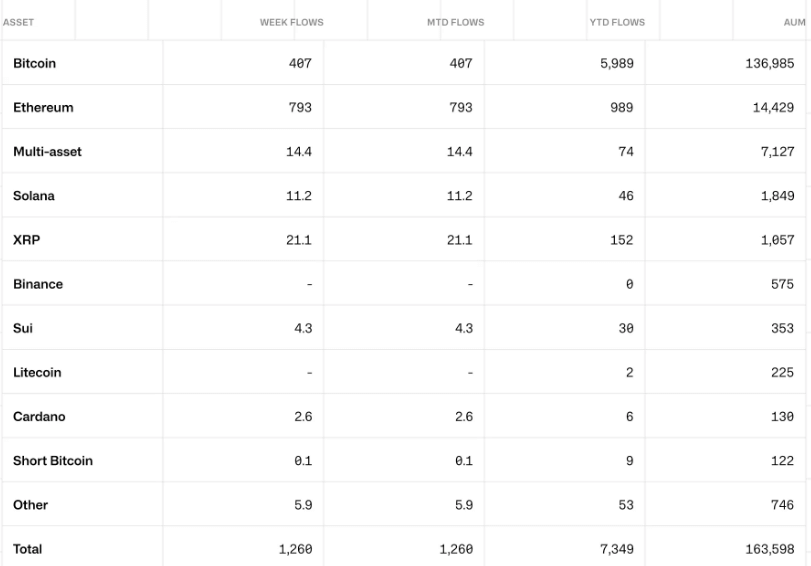Select the Binance row label
This screenshot has height=566, width=811.
[x=38, y=284]
